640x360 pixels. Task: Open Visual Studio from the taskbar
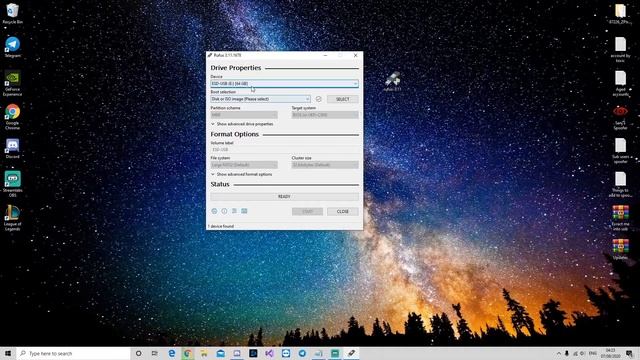(x=269, y=353)
